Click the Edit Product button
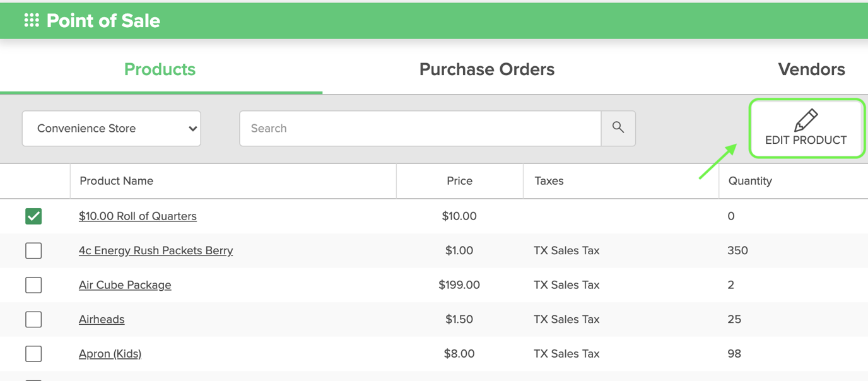 [x=806, y=139]
